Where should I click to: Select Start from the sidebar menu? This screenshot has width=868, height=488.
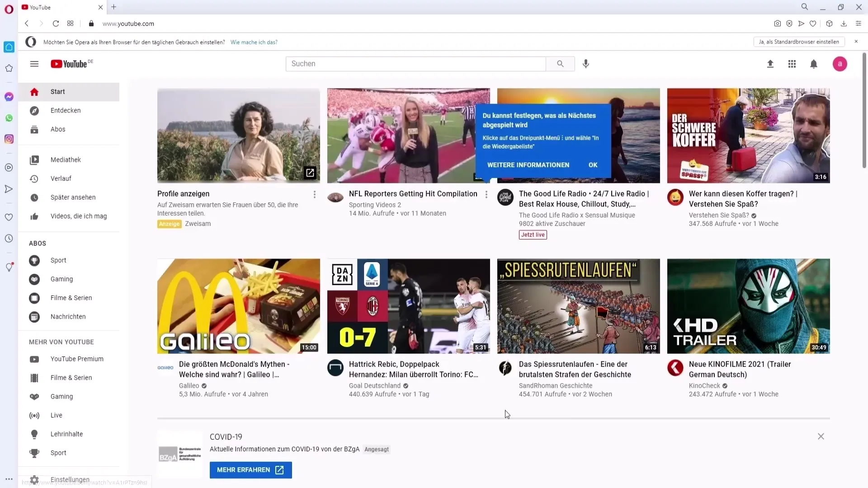pos(58,91)
